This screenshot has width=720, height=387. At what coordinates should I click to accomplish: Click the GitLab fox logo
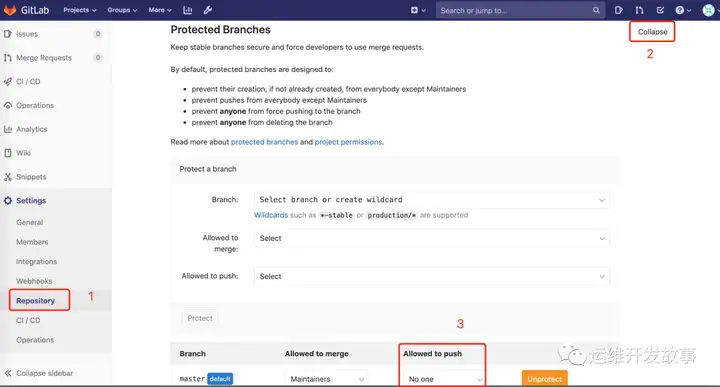coord(10,10)
